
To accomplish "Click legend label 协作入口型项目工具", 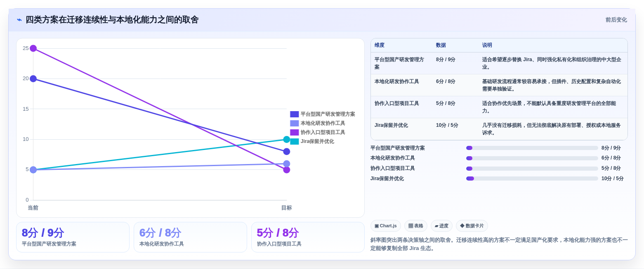I will [x=323, y=133].
